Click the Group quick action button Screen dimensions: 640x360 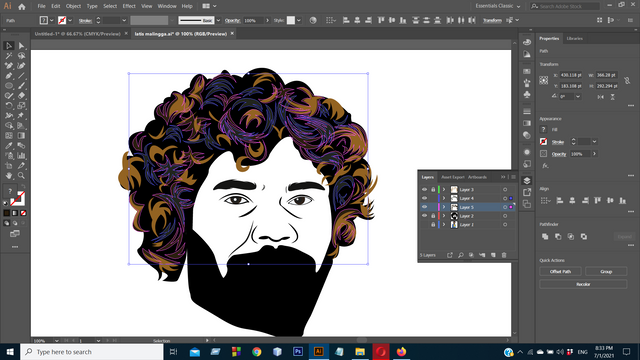click(606, 271)
